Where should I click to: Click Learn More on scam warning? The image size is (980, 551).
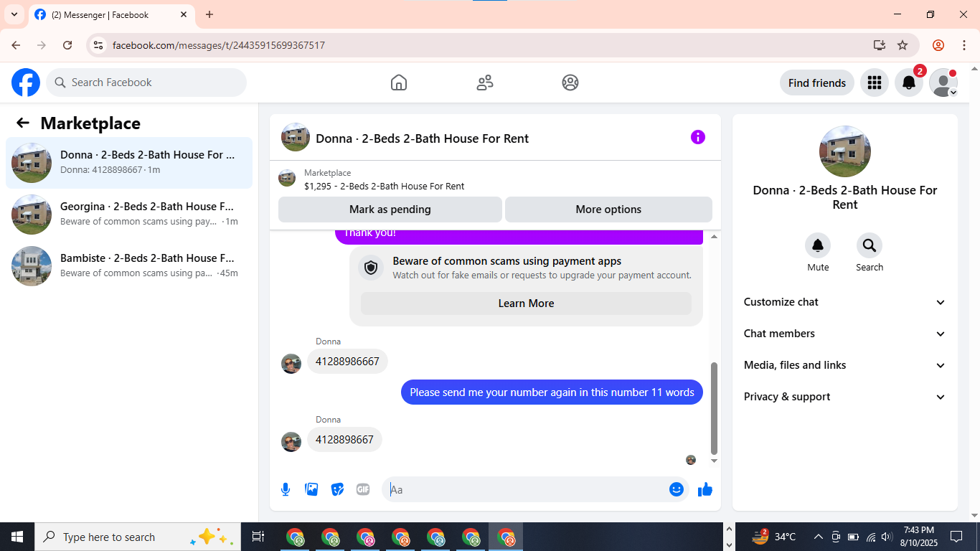click(x=526, y=303)
